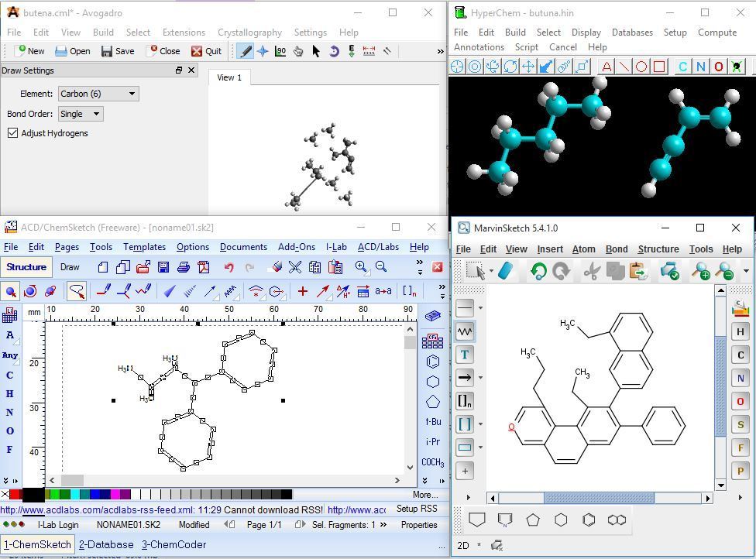Open the MarvinSketch rectangle shape dropdown

[481, 448]
